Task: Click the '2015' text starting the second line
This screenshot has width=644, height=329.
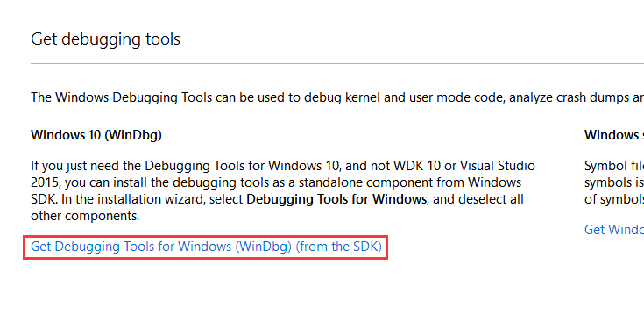Action: coord(46,182)
